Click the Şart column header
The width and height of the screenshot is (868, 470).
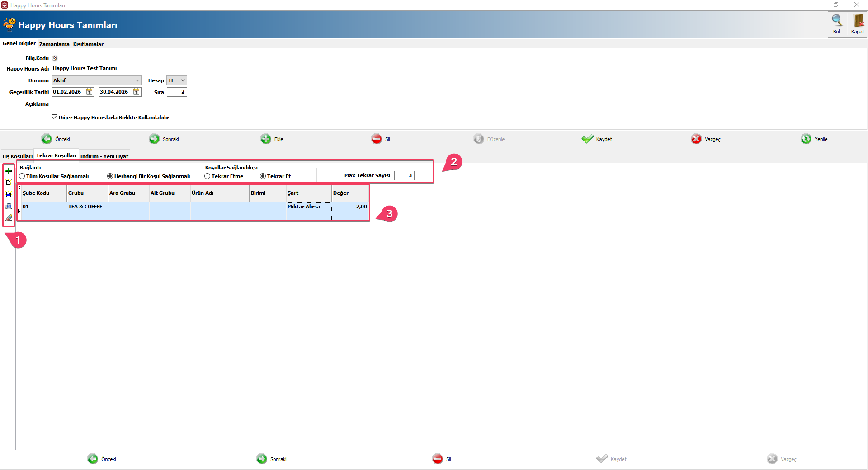(309, 193)
